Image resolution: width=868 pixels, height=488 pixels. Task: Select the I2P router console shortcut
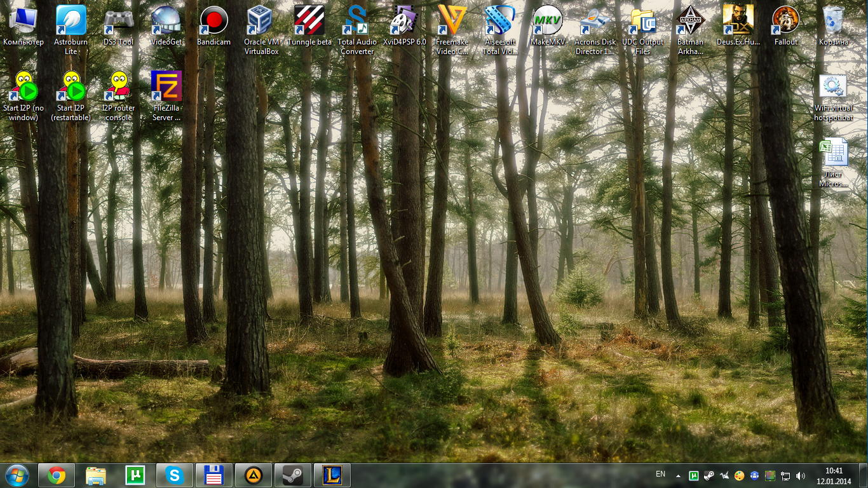click(119, 87)
